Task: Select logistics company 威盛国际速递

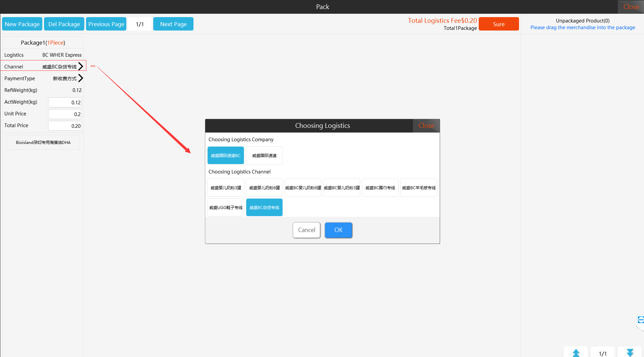Action: point(264,155)
